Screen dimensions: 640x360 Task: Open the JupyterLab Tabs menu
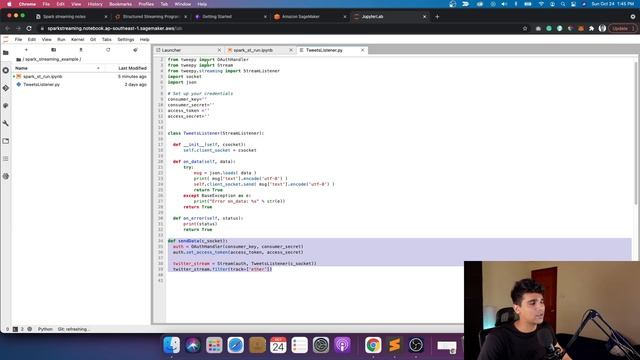coord(107,40)
